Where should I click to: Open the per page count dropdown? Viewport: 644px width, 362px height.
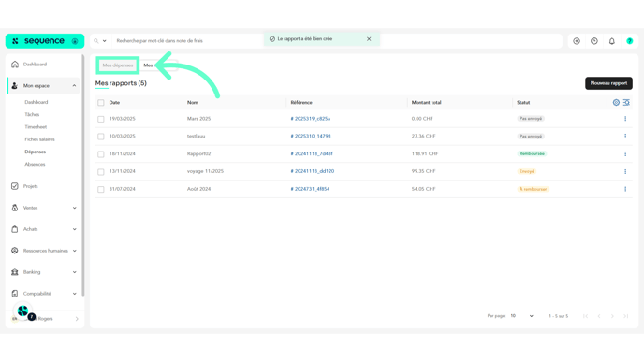[x=521, y=316]
